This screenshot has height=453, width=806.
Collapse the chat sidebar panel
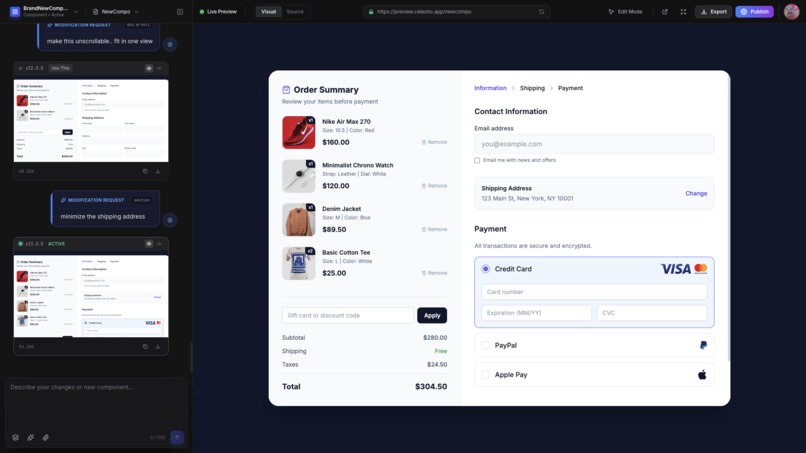pos(180,11)
